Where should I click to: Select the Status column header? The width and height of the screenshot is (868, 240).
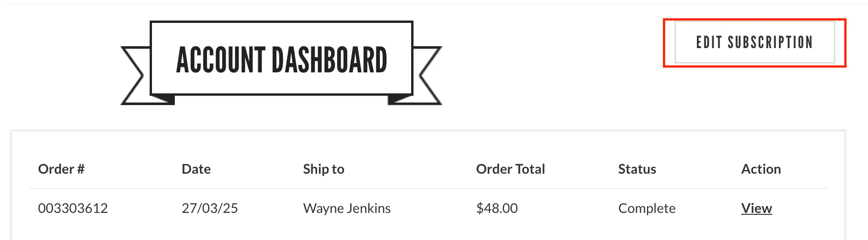637,169
